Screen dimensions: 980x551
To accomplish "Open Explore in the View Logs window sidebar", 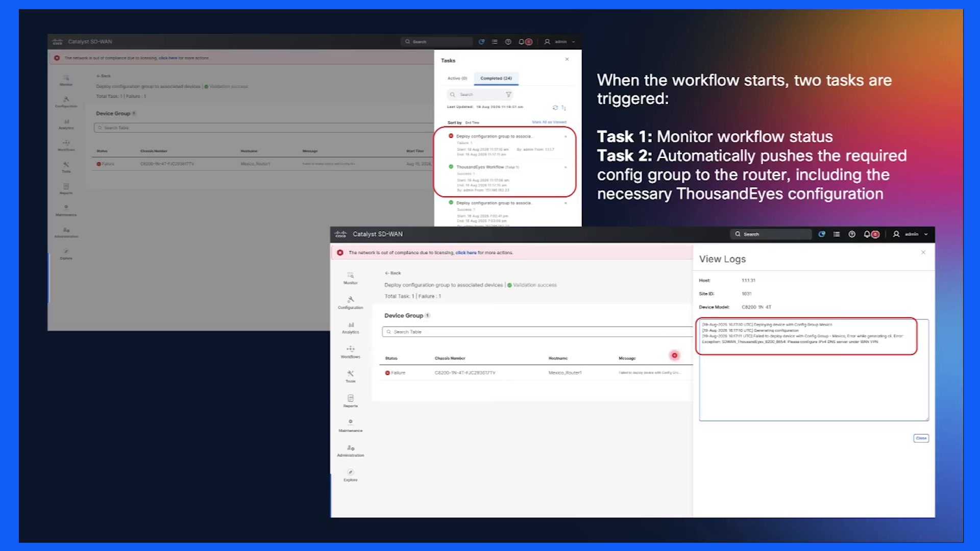I will pyautogui.click(x=350, y=475).
